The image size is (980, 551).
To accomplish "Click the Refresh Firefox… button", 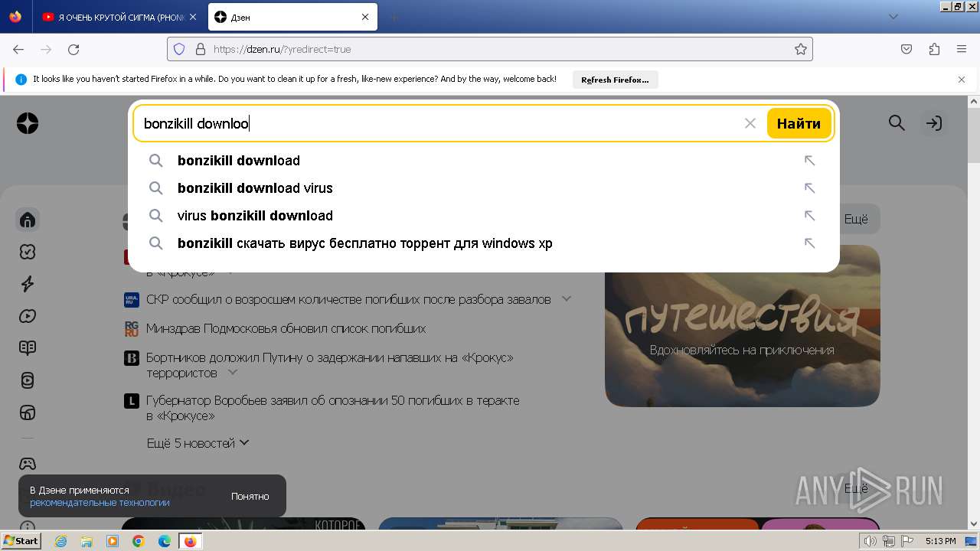I will (x=615, y=80).
